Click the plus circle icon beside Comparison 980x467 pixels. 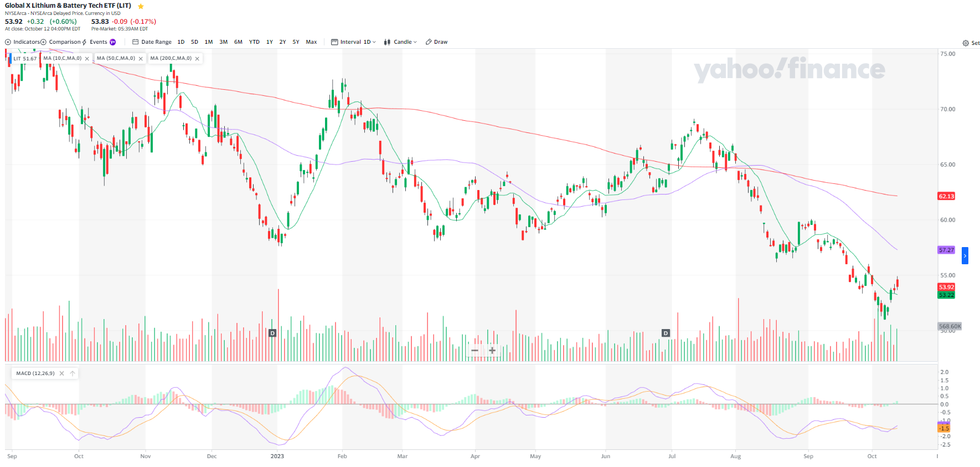point(44,42)
